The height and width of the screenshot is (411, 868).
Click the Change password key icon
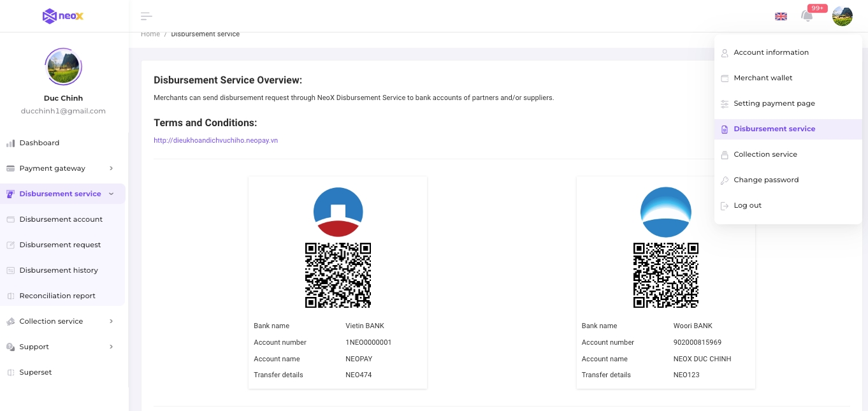(725, 180)
